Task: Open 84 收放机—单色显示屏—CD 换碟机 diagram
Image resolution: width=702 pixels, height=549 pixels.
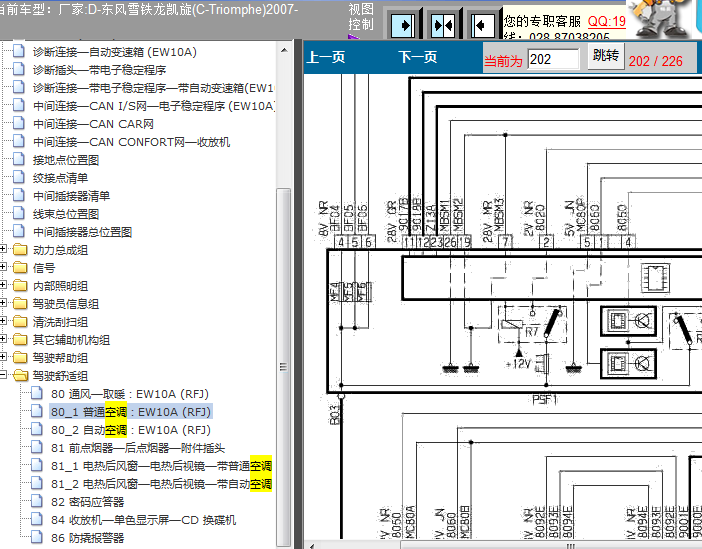Action: 143,520
